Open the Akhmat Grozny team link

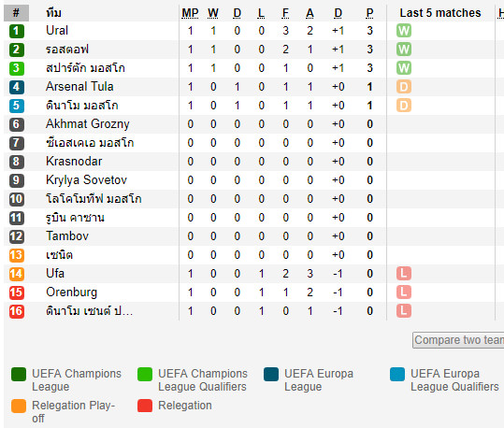coord(88,124)
